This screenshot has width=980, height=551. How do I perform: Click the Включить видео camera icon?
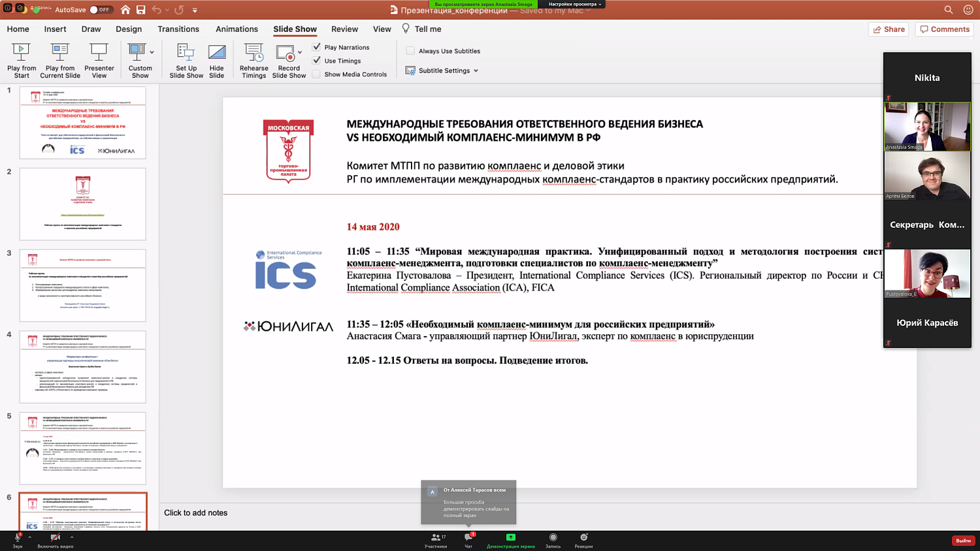55,537
